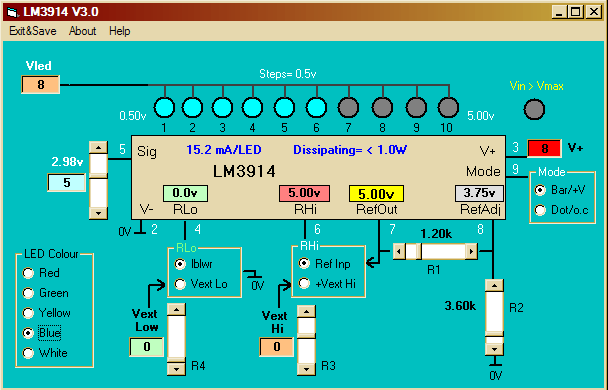Select White LED colour option
Screen dimensions: 608x390
[28, 353]
